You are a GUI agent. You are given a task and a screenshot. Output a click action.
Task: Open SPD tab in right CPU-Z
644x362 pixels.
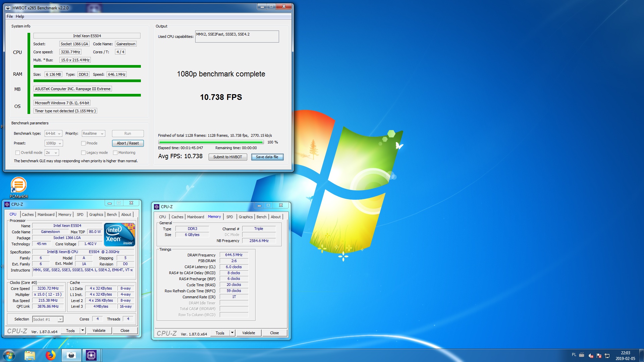pos(229,217)
